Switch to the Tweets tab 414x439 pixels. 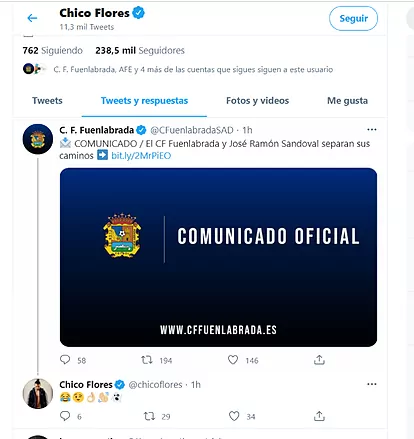click(47, 101)
